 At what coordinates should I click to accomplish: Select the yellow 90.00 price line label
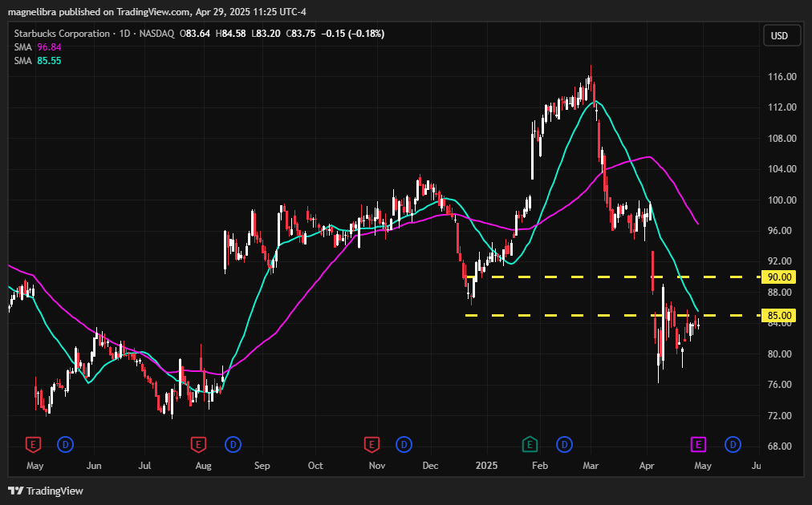pos(779,277)
